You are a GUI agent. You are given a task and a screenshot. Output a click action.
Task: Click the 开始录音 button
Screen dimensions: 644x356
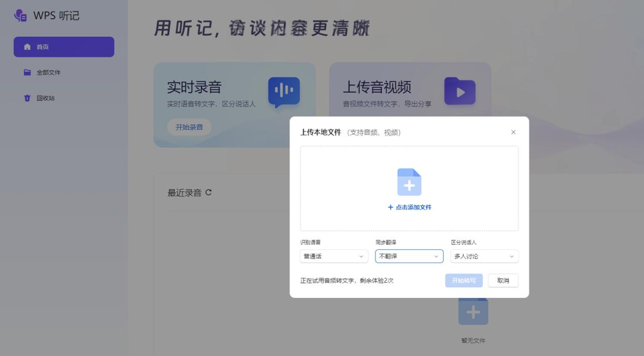(x=189, y=127)
